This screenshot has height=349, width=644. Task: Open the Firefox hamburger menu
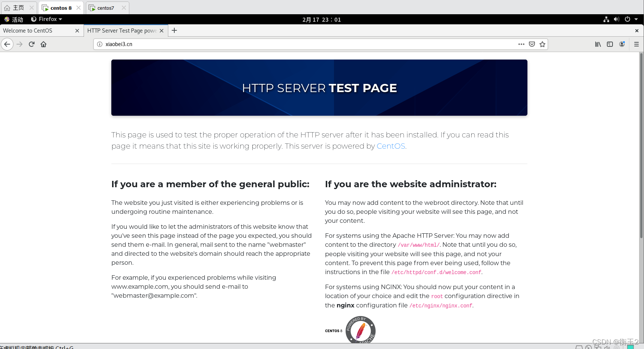coord(636,44)
